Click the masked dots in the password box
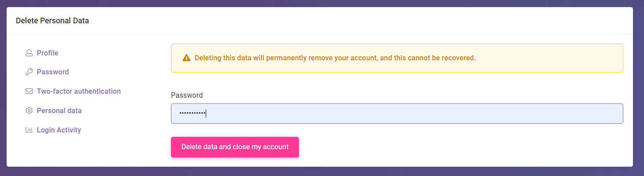This screenshot has width=644, height=176. pyautogui.click(x=192, y=114)
